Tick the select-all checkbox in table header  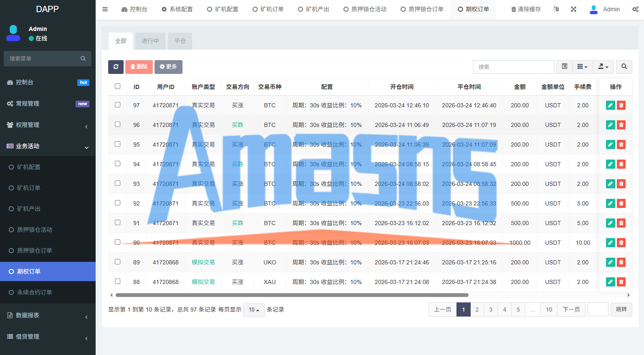(117, 86)
